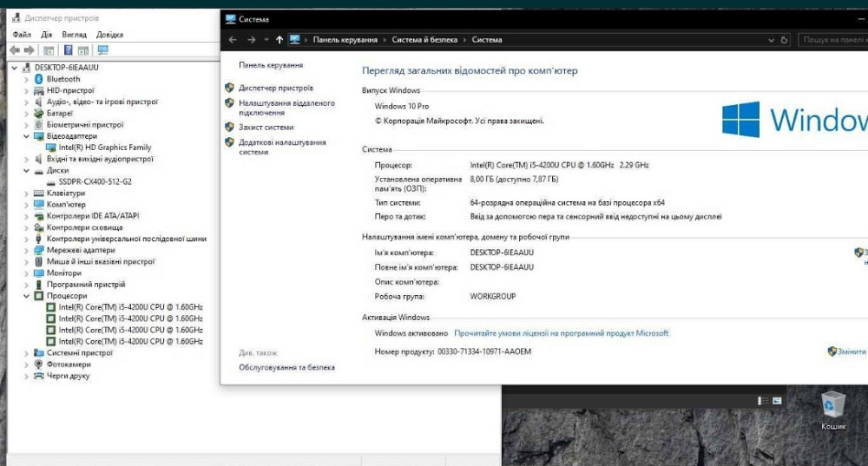This screenshot has height=466, width=868.
Task: Select Intel(R) HD Graphics Family device
Action: point(104,148)
